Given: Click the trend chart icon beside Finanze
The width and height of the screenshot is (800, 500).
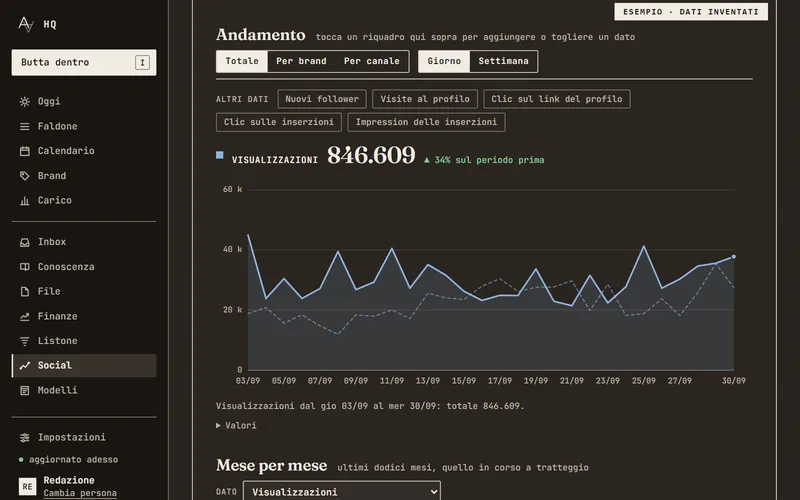Looking at the screenshot, I should pyautogui.click(x=24, y=316).
